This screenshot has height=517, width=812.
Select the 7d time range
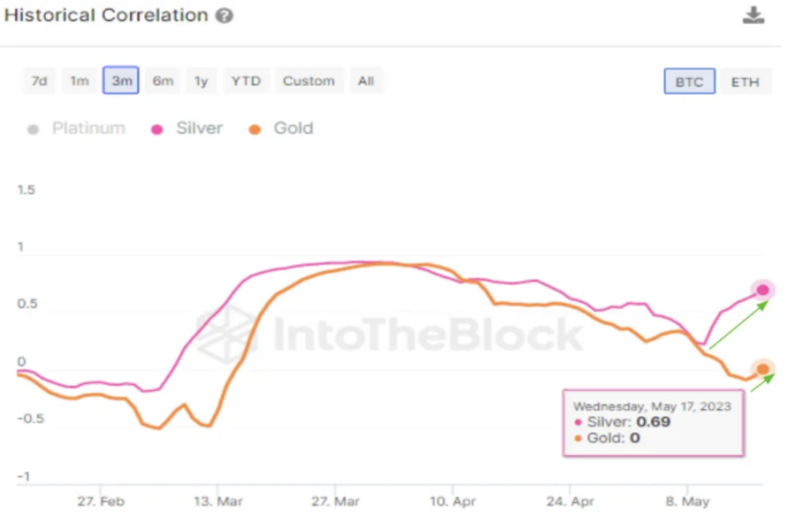tap(39, 81)
